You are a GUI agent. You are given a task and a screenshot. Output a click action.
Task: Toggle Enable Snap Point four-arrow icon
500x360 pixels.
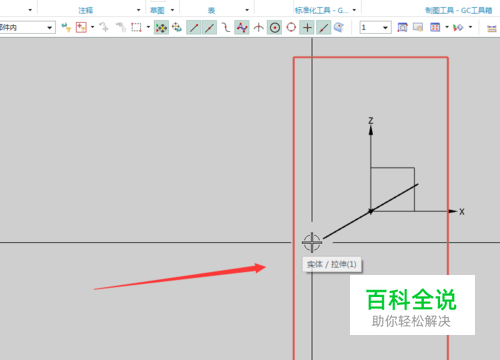tap(161, 28)
